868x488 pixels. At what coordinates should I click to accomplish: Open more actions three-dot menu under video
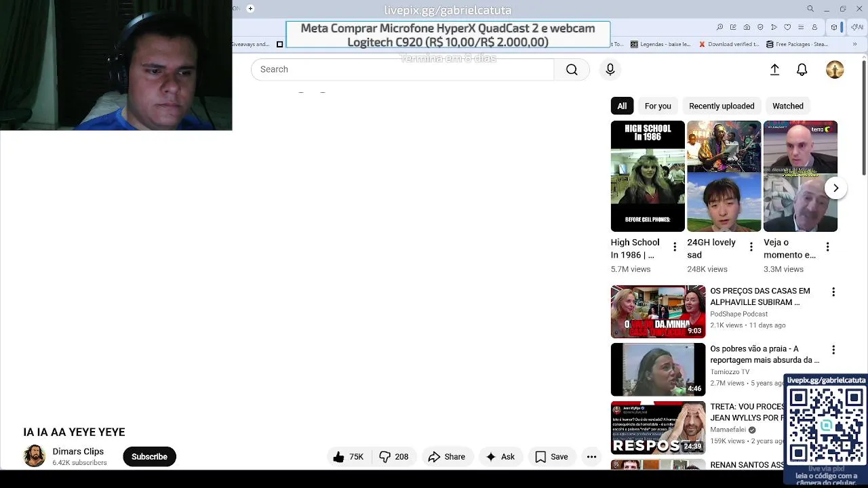[591, 457]
